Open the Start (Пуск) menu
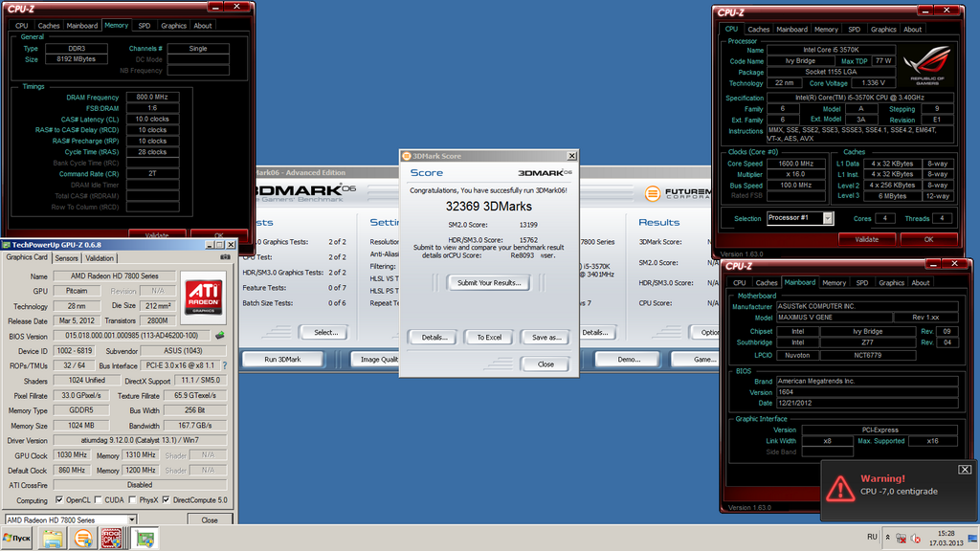980x551 pixels. click(17, 538)
